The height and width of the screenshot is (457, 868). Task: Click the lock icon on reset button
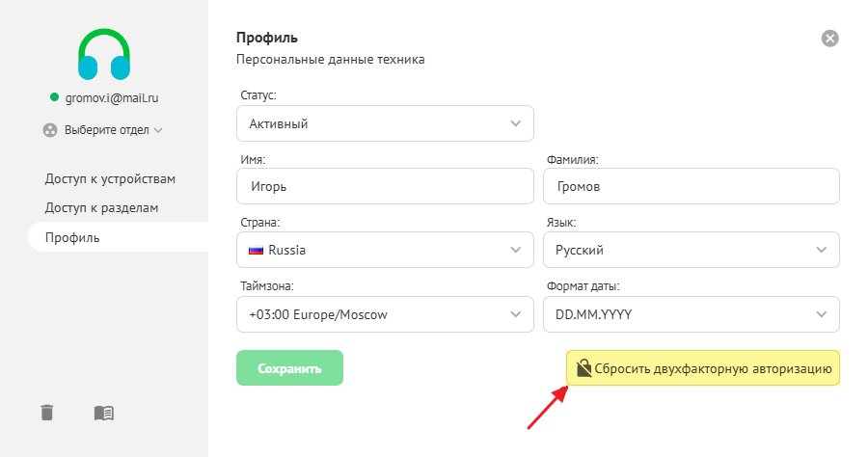(583, 368)
